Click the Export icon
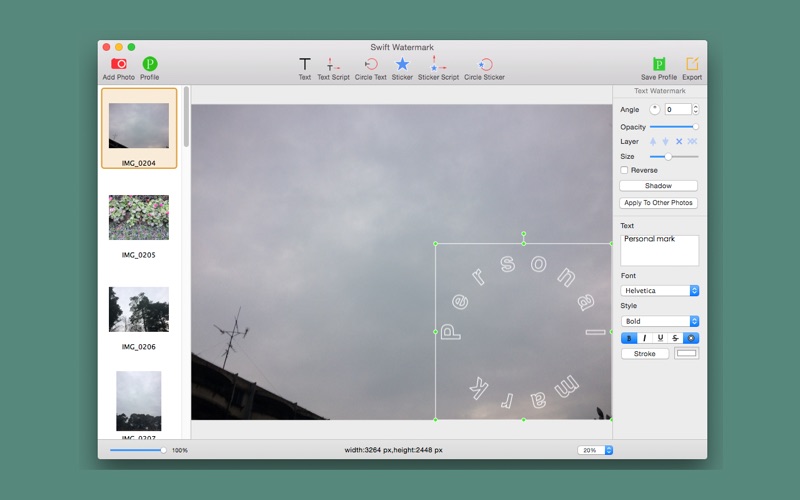 (692, 64)
